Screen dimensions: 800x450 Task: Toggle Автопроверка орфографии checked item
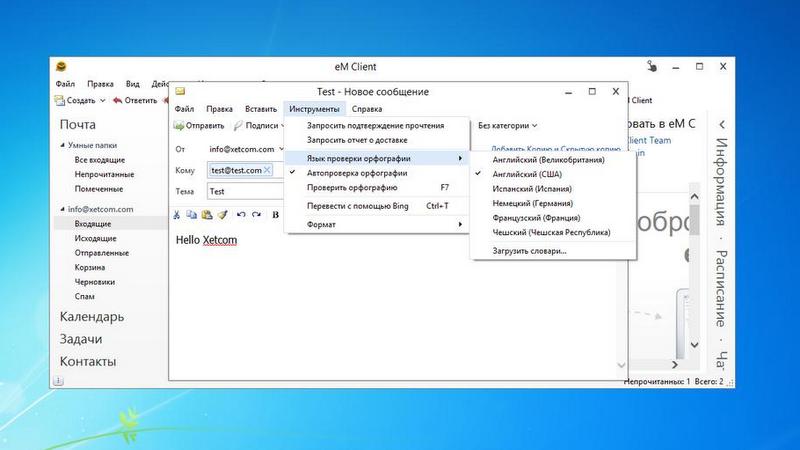point(377,173)
